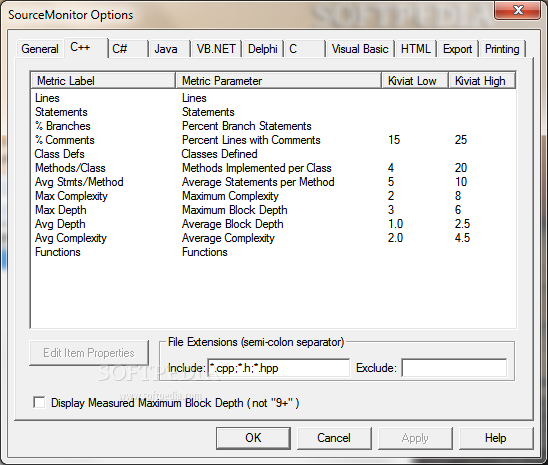Click the Kiviat High value 20

[x=461, y=168]
